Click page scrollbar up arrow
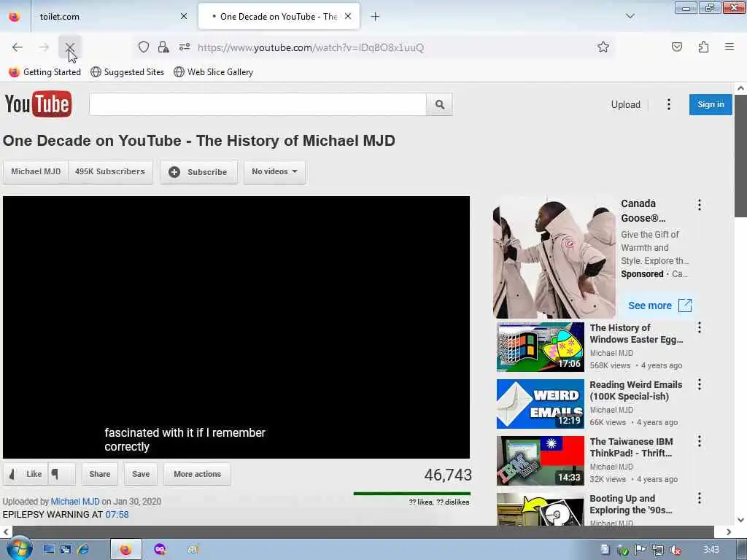The image size is (747, 560). click(740, 88)
